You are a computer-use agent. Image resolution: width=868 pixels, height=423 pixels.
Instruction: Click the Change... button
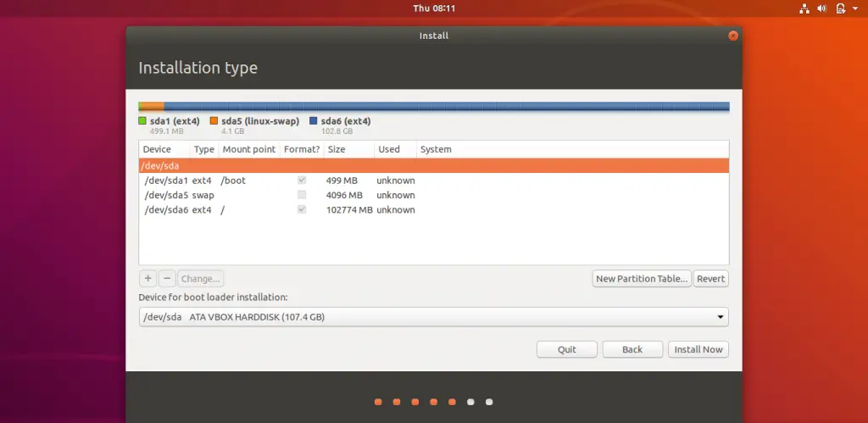(x=201, y=279)
